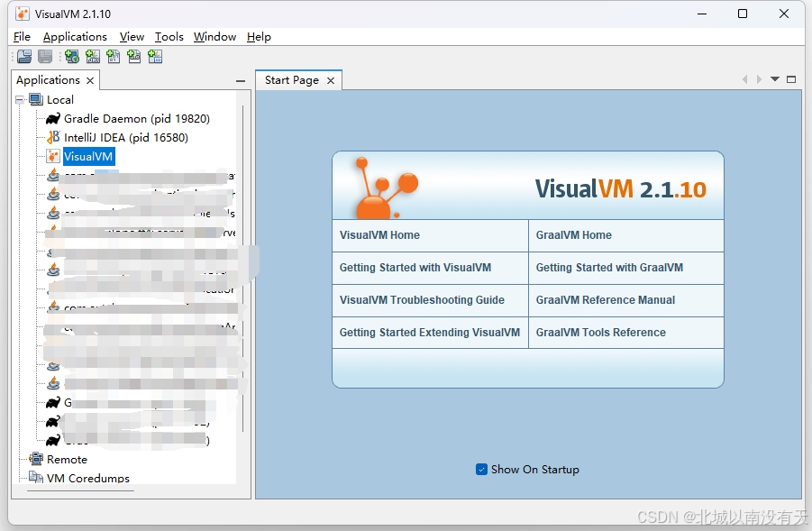This screenshot has height=531, width=812.
Task: Click the IntelliJ IDEA application icon
Action: [53, 137]
